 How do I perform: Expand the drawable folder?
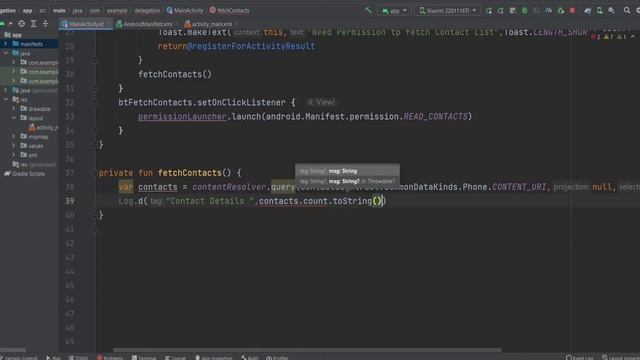[x=13, y=109]
